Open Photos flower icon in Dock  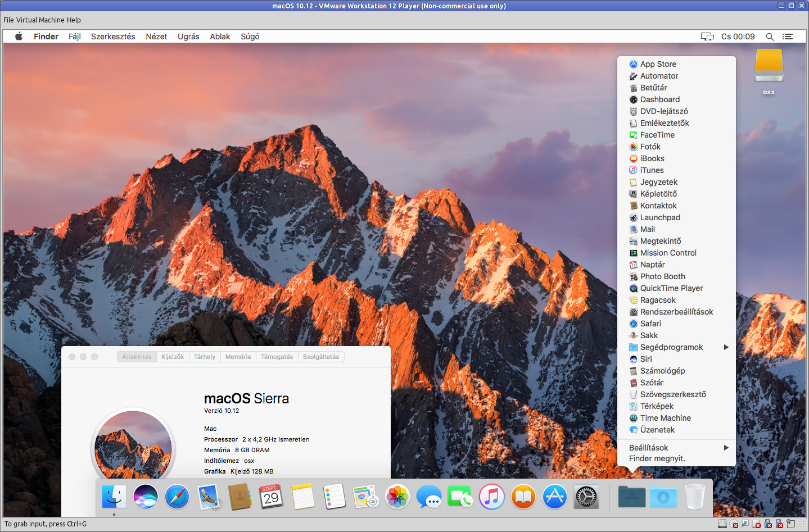397,497
